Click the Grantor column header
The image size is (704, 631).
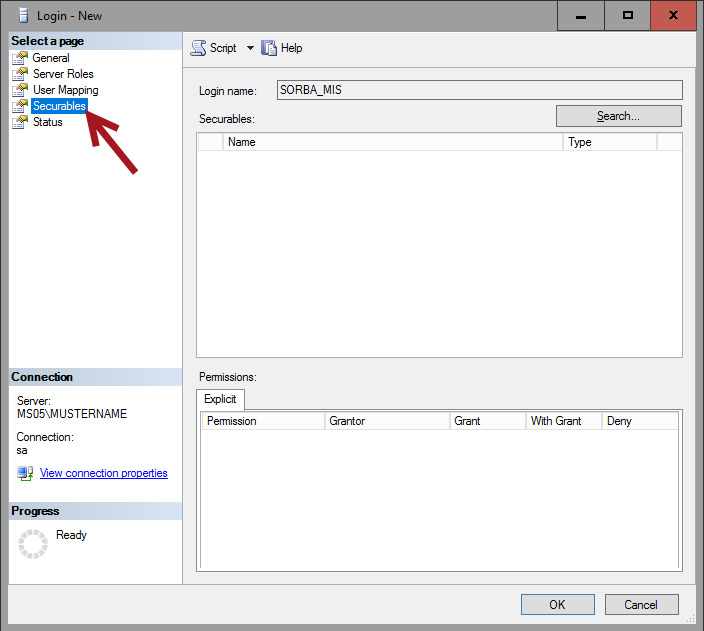click(x=386, y=421)
